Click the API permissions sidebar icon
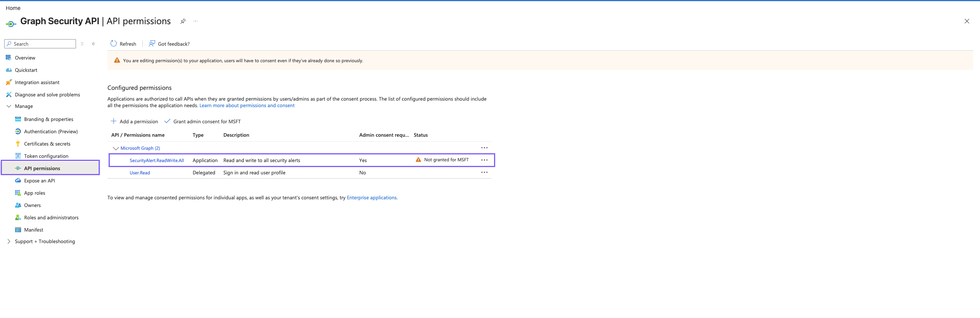The image size is (980, 318). point(18,168)
